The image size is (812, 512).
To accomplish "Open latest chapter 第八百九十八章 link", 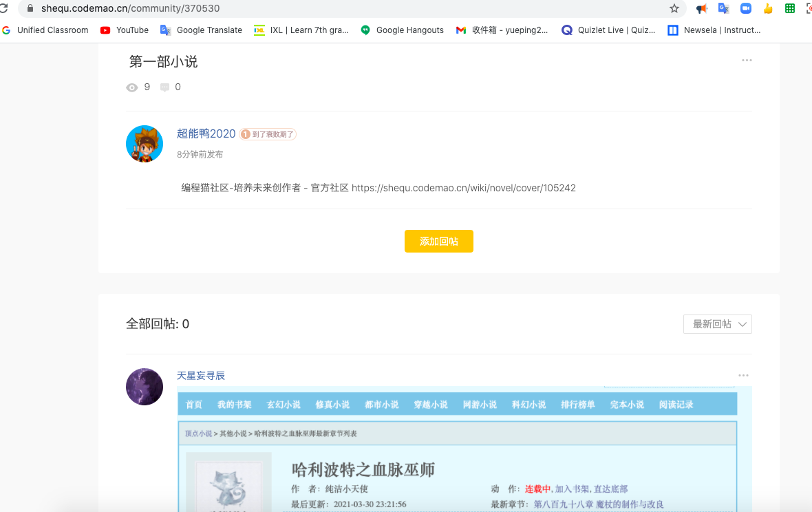I will 599,504.
